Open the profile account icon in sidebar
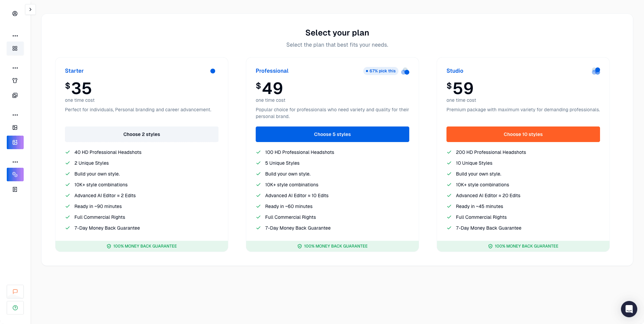The width and height of the screenshot is (644, 324). point(15,14)
